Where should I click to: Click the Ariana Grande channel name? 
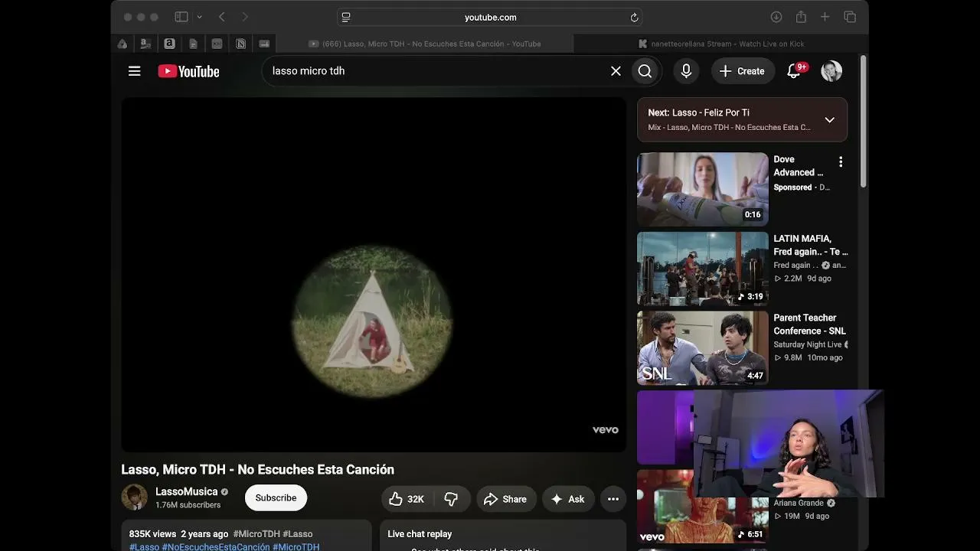799,503
